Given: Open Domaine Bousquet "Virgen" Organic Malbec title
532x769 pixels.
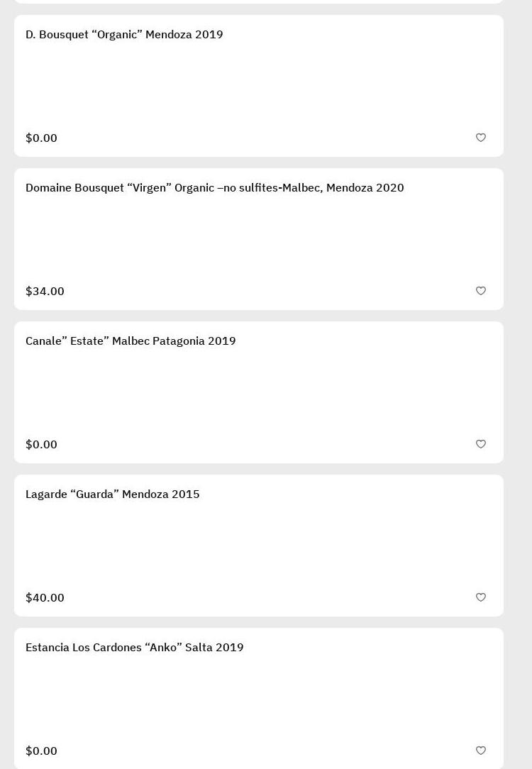Looking at the screenshot, I should click(214, 188).
